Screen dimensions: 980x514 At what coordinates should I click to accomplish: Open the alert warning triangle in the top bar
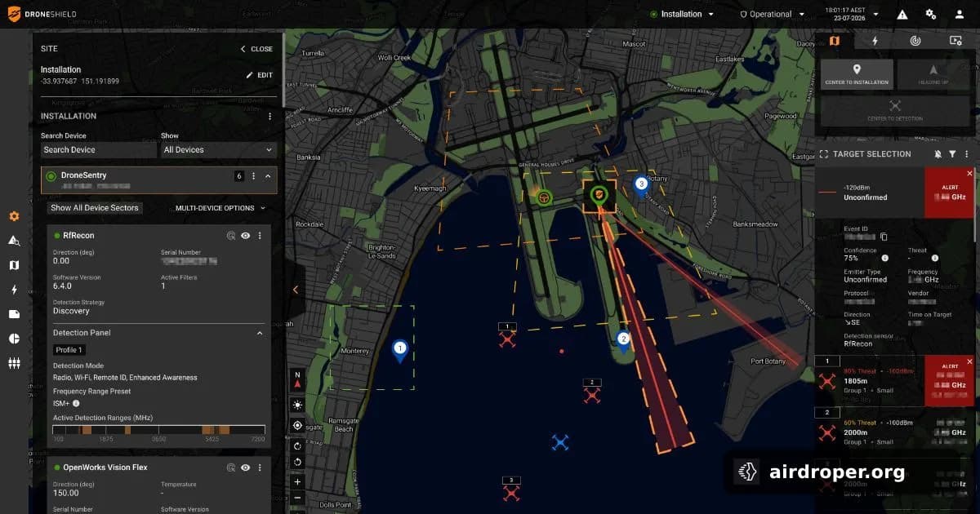pyautogui.click(x=902, y=15)
